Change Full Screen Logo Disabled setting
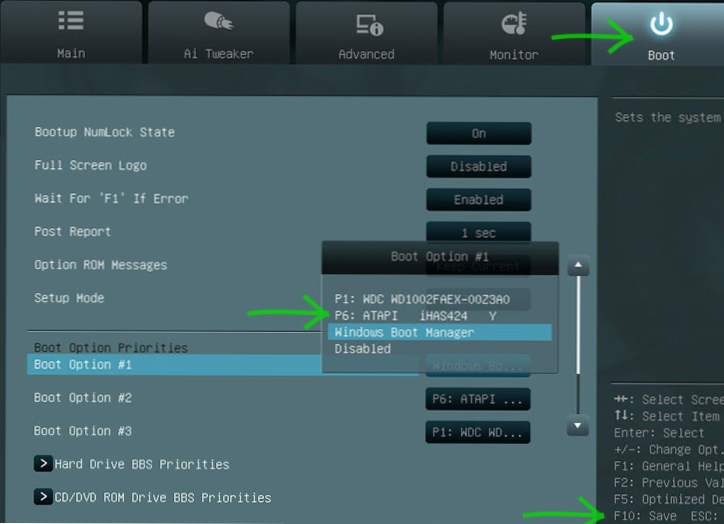The image size is (724, 524). [479, 167]
